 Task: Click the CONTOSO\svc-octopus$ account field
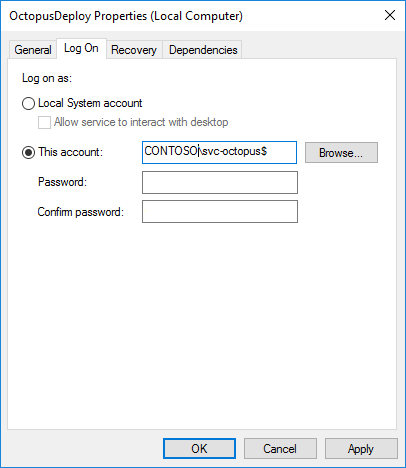point(219,152)
